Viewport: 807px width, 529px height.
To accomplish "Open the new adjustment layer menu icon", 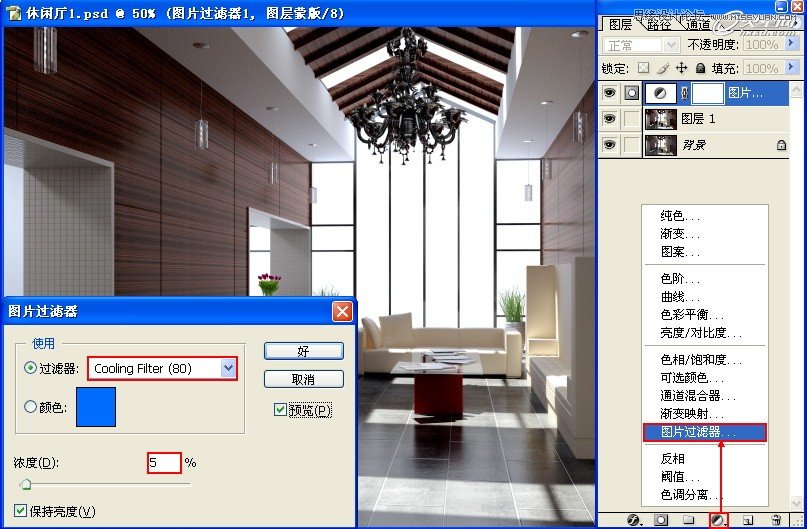I will [718, 520].
